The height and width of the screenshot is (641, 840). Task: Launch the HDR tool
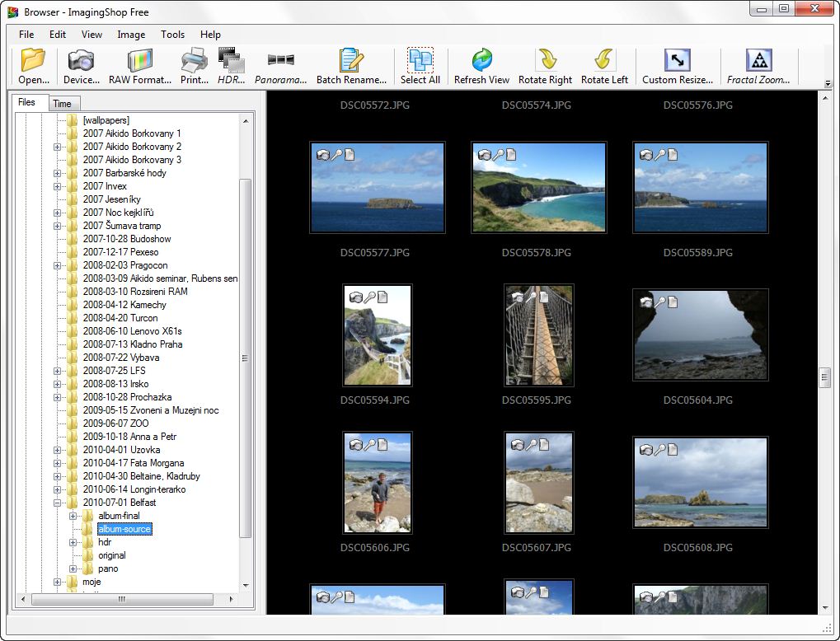(x=232, y=66)
